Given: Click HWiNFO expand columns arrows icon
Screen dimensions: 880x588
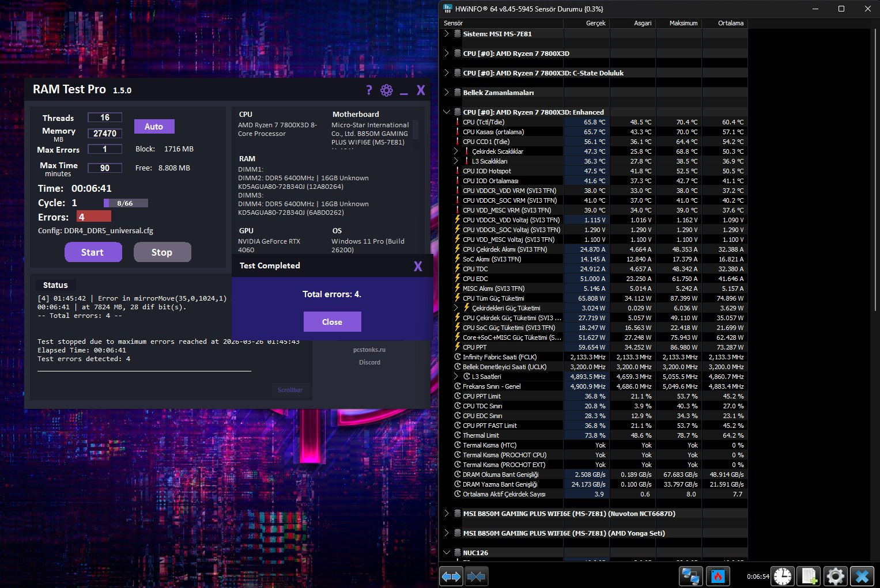Looking at the screenshot, I should tap(451, 576).
